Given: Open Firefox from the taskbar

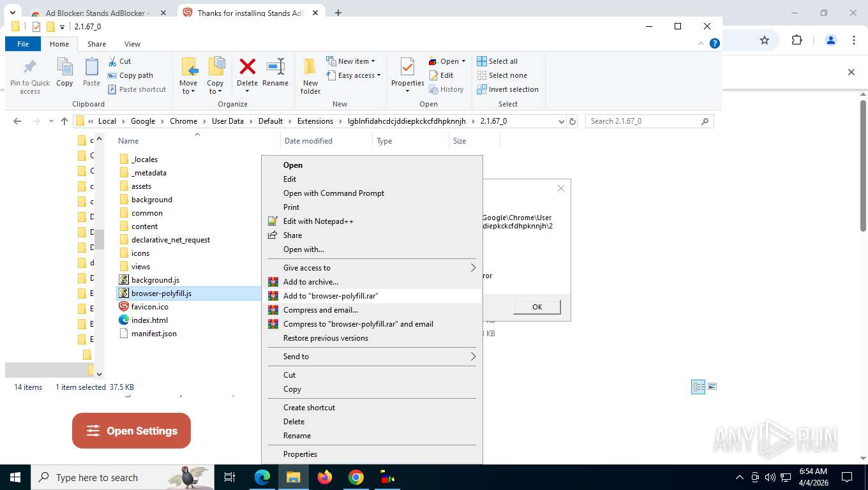Looking at the screenshot, I should [x=325, y=477].
